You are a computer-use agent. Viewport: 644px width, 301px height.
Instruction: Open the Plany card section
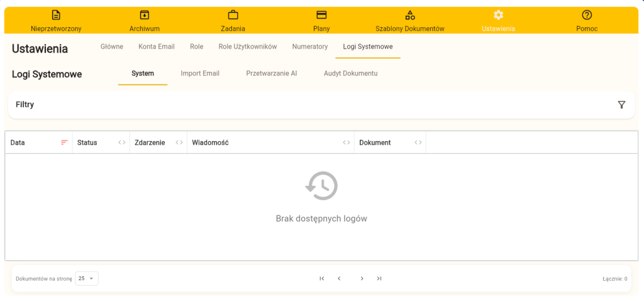321,21
